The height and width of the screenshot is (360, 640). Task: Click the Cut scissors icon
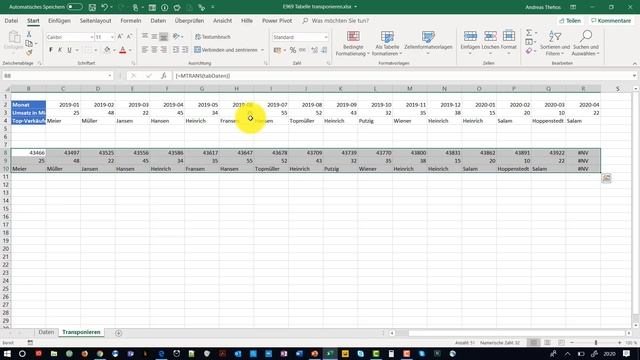(29, 34)
